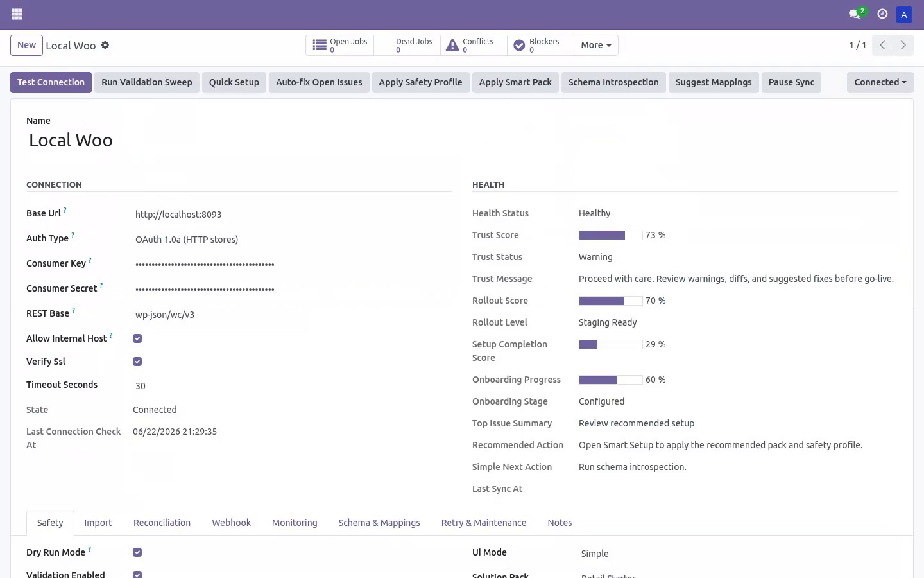Toggle the Verify Ssl checkbox
Screen dimensions: 924x578
pos(137,362)
